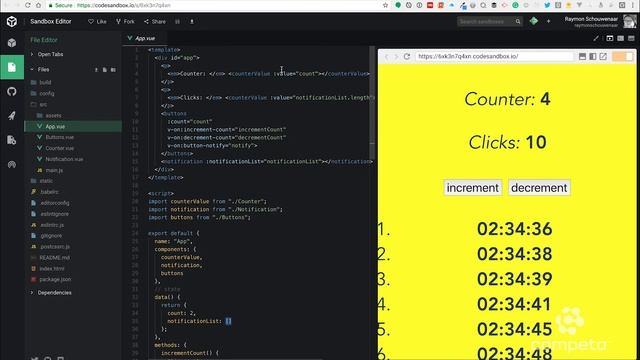Bookmark page with Chrome star icon

click(x=385, y=5)
